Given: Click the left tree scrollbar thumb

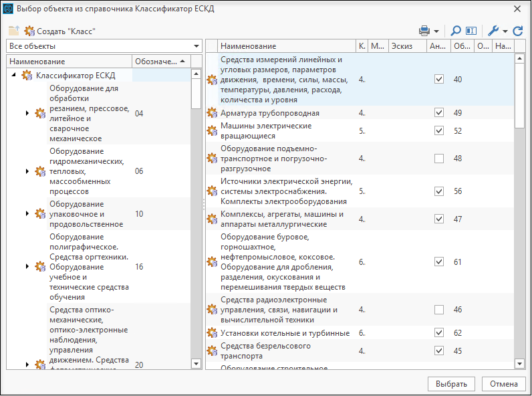Looking at the screenshot, I should (x=196, y=94).
